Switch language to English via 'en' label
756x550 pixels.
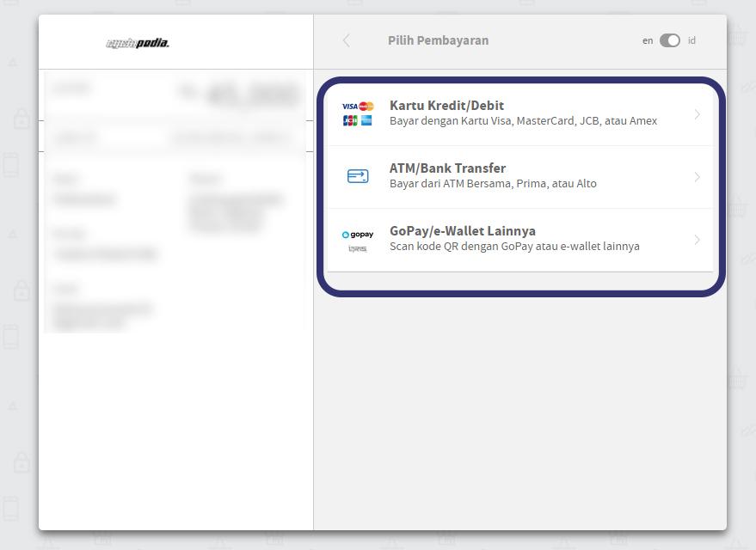click(648, 40)
